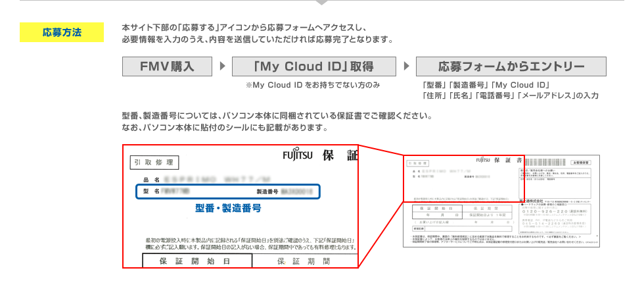
Task: Click the 保証開始日 cell in the enlarged card
Action: 197,261
